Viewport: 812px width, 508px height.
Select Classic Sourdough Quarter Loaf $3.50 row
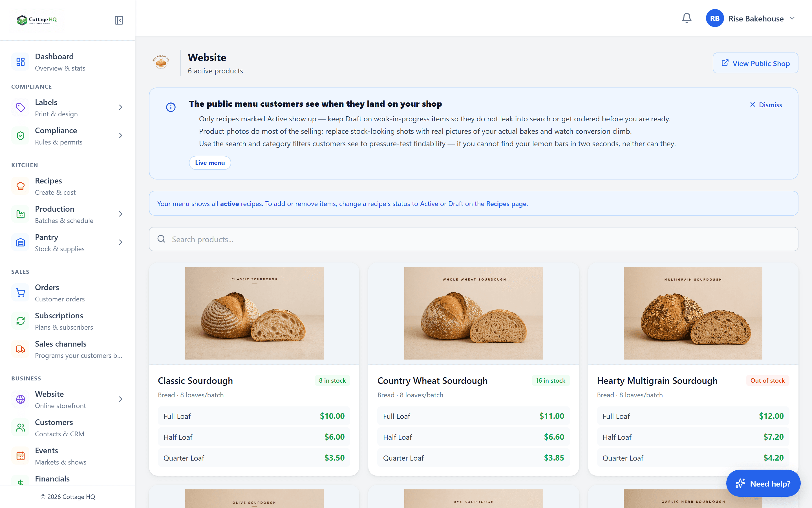click(254, 458)
